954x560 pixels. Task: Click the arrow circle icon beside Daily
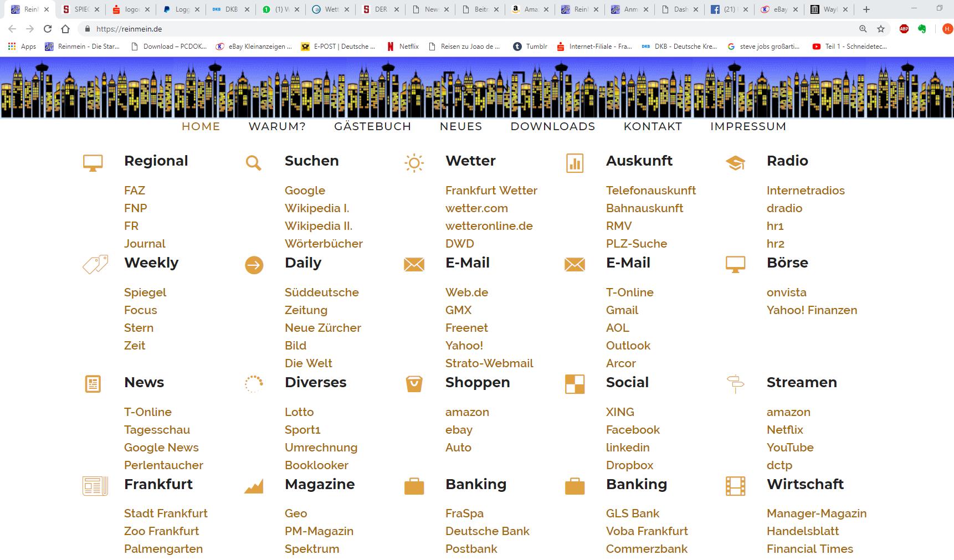254,265
